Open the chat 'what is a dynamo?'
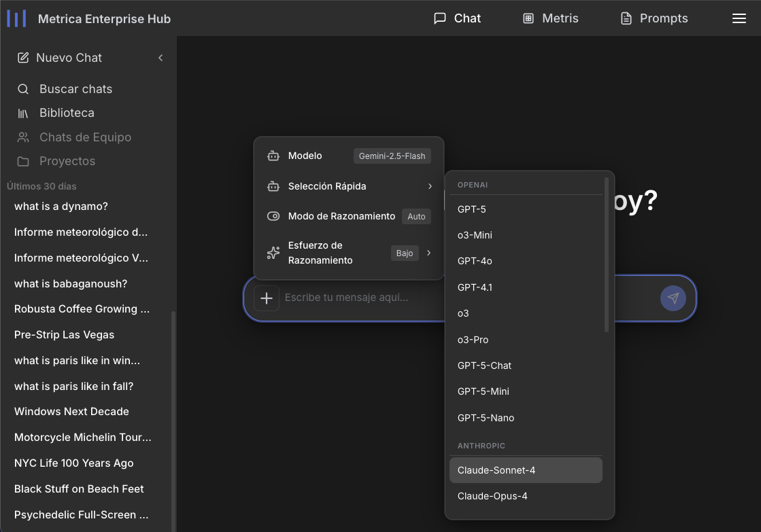Viewport: 761px width, 532px height. [x=61, y=207]
